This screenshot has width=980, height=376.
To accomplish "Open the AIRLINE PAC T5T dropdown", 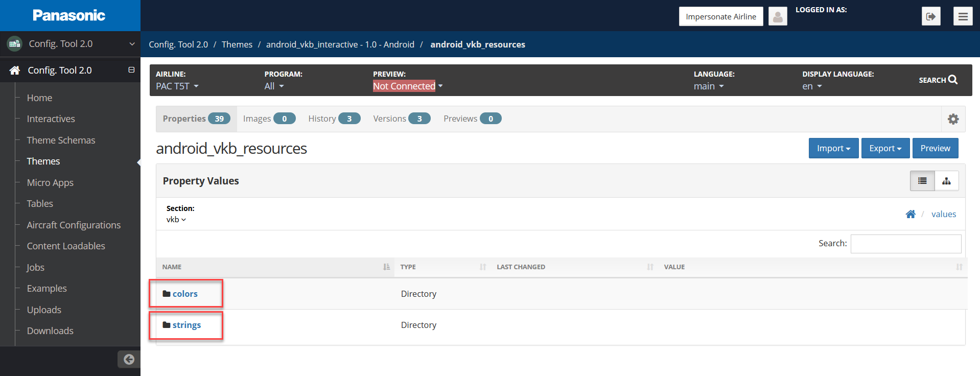I will 177,86.
